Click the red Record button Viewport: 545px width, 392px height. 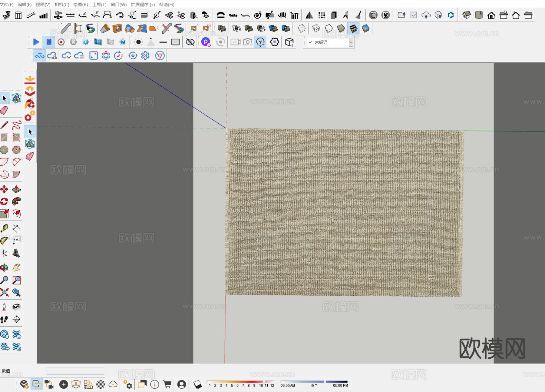click(x=61, y=42)
